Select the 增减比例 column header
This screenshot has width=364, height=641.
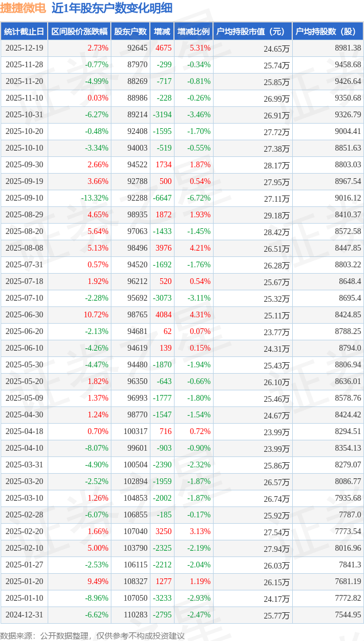pyautogui.click(x=193, y=32)
